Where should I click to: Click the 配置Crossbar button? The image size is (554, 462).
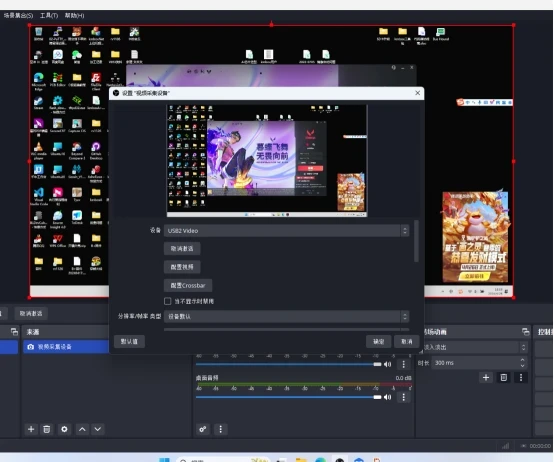coord(188,285)
